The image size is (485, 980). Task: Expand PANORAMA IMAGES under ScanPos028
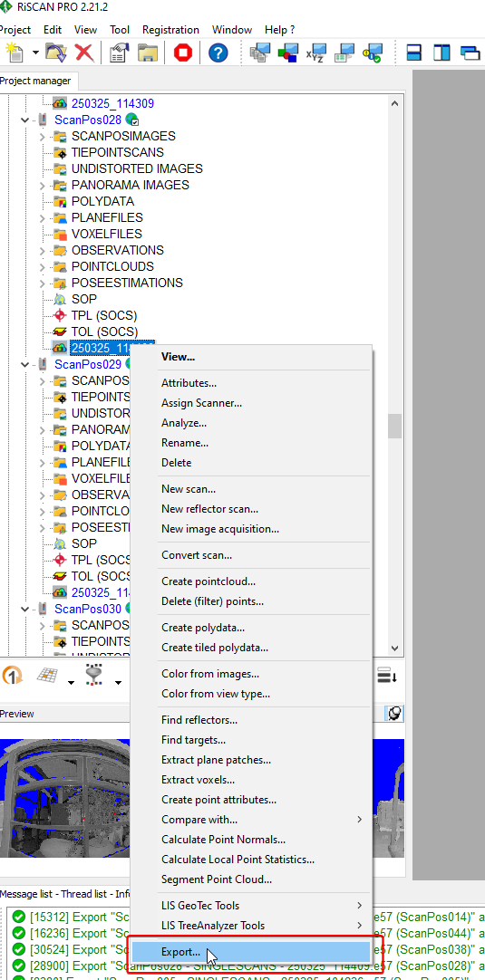point(42,185)
